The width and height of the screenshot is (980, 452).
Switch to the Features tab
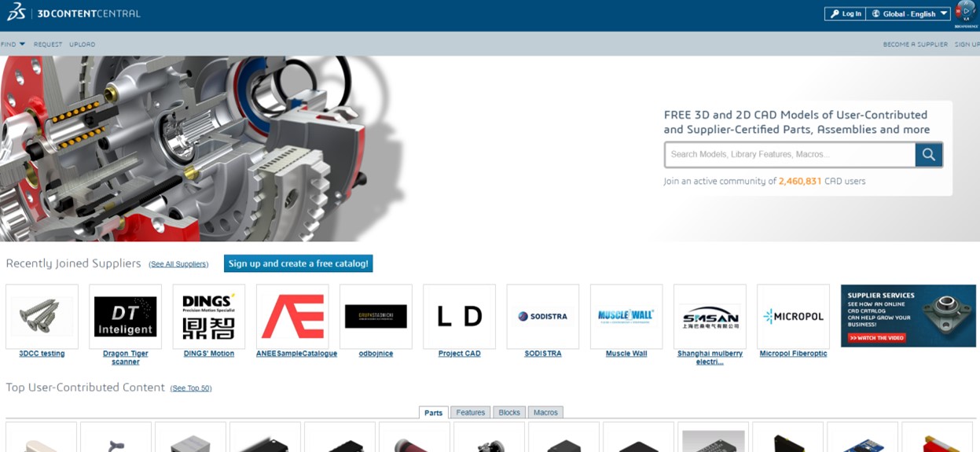pos(471,413)
